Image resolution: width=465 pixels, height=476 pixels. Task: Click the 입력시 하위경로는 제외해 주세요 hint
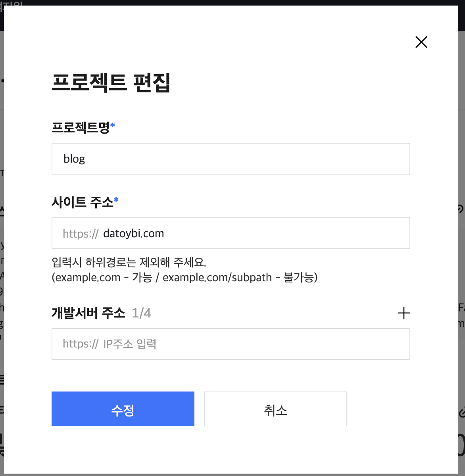[129, 262]
